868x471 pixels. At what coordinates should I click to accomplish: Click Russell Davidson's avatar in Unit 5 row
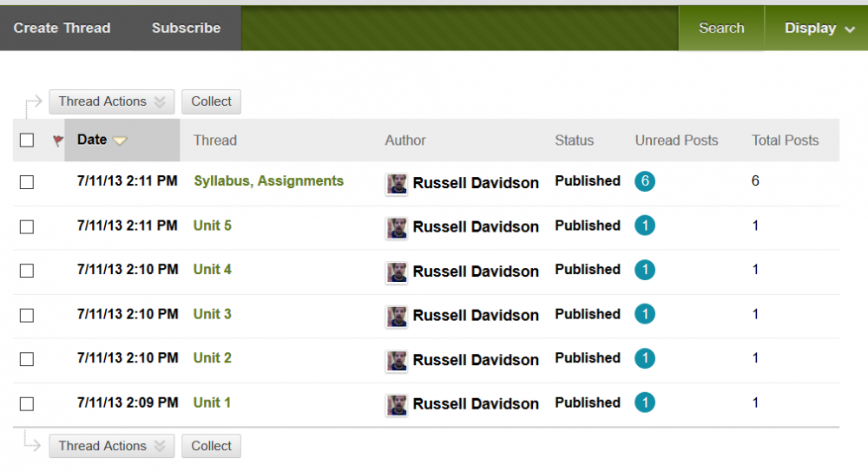click(397, 227)
